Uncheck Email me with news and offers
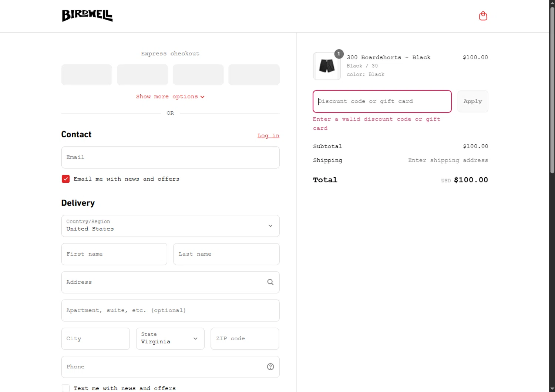The height and width of the screenshot is (392, 555). (66, 179)
